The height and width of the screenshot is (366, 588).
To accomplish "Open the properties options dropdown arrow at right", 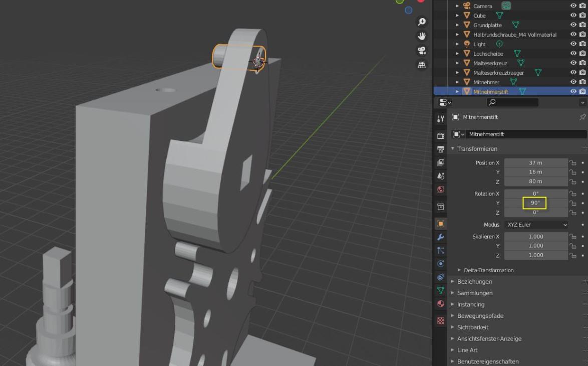I will (x=582, y=102).
